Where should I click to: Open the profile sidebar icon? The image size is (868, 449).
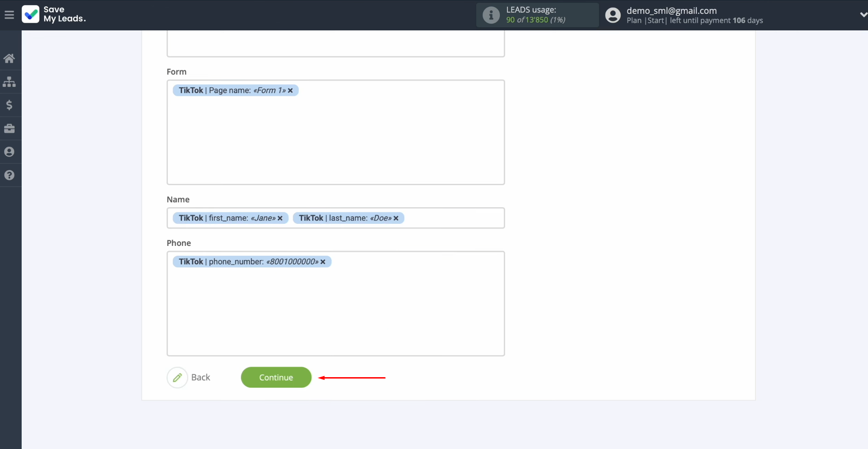pos(9,152)
